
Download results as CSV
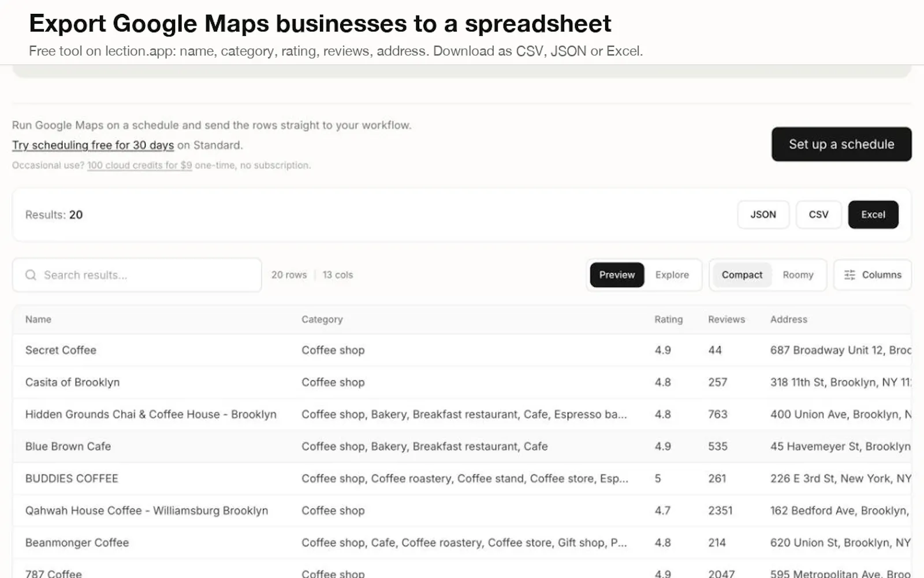[x=818, y=214]
